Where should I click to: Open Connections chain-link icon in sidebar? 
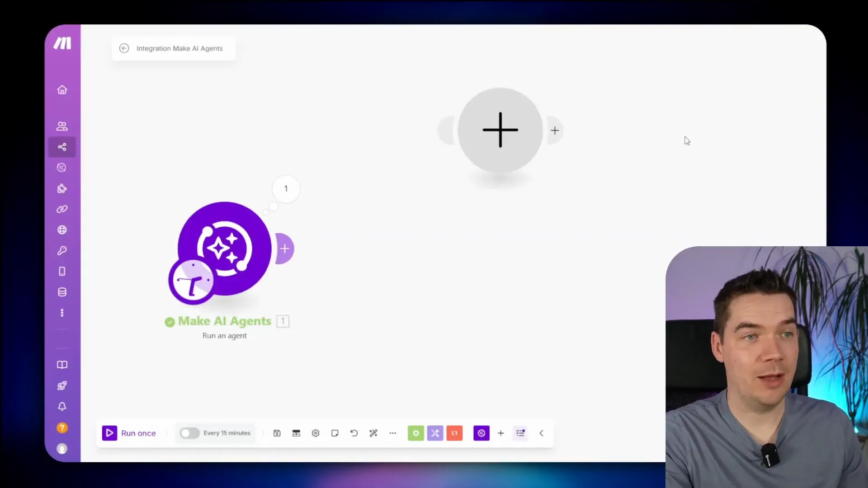(62, 209)
